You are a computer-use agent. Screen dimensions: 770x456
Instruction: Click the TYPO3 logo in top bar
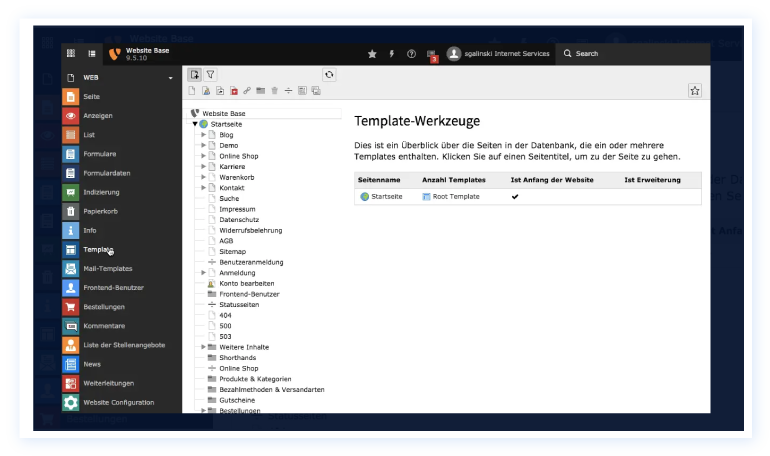pos(114,54)
